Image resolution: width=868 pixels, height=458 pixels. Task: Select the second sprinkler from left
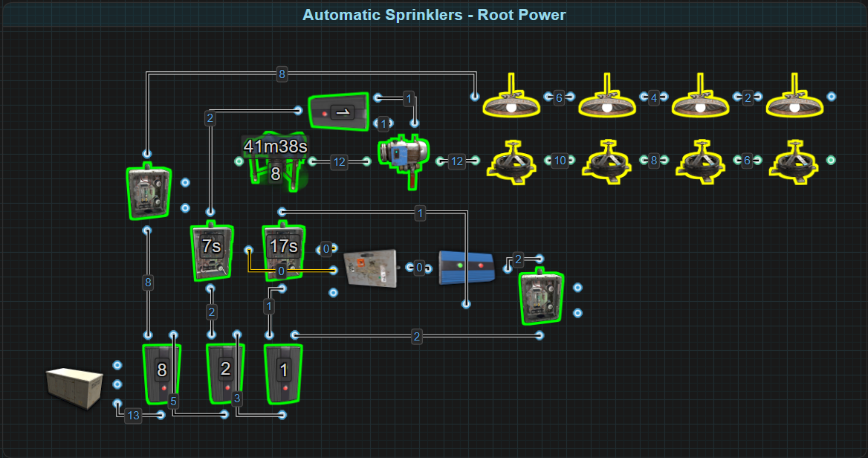click(x=606, y=161)
